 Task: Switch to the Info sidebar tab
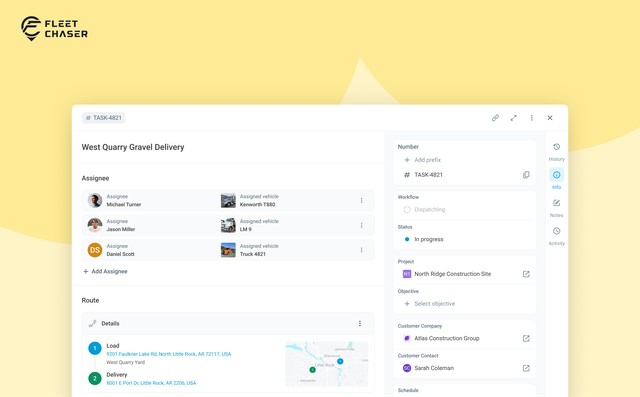click(x=556, y=179)
